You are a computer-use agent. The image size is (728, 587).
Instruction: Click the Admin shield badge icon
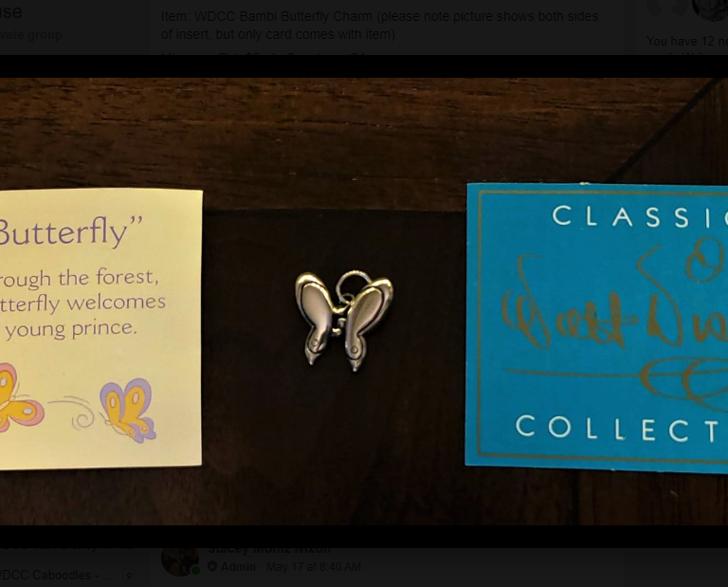pos(212,566)
